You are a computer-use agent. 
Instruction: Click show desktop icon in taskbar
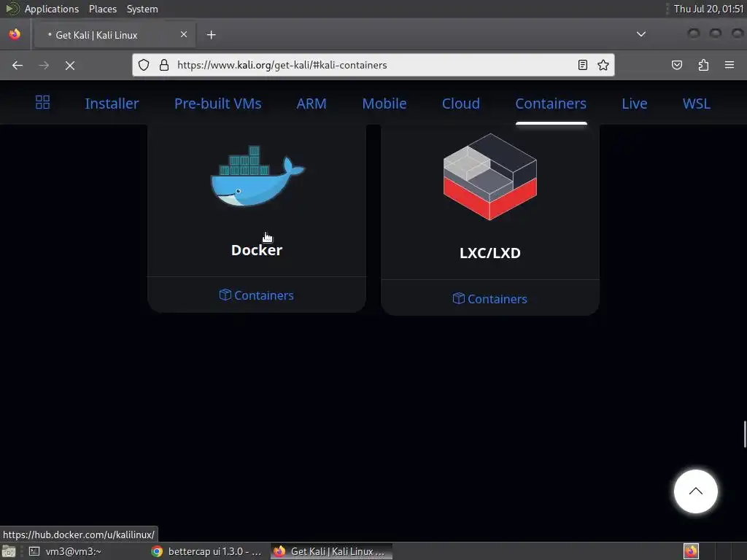click(9, 551)
